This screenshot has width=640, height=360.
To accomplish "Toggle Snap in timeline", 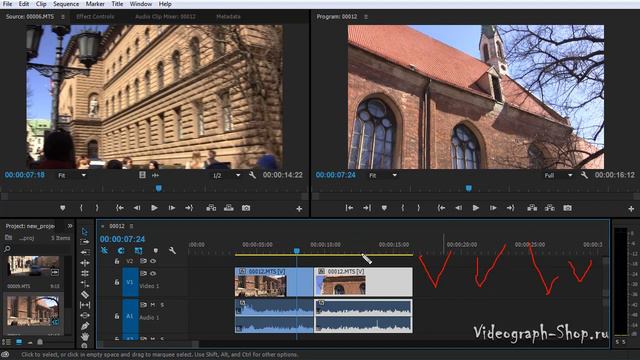I will tap(121, 250).
